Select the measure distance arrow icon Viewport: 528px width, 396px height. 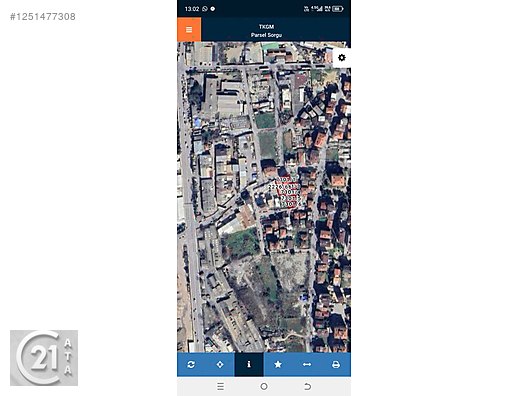(307, 364)
